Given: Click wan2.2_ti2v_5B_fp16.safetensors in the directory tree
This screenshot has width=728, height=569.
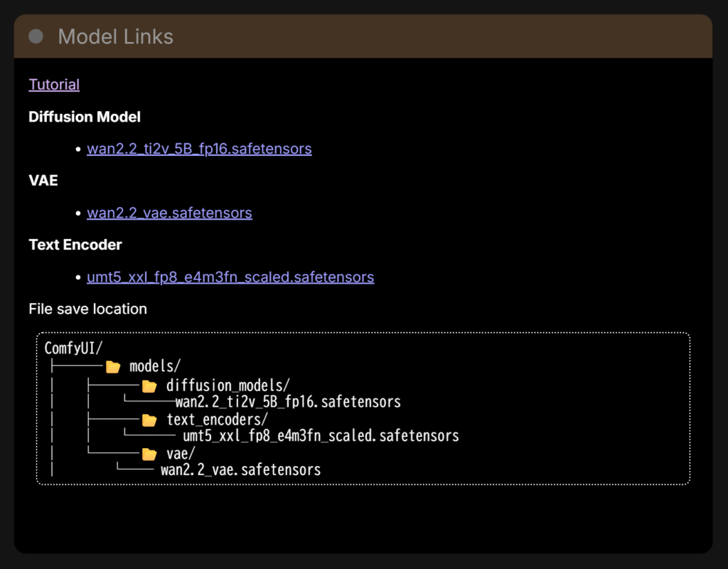Looking at the screenshot, I should (x=288, y=403).
